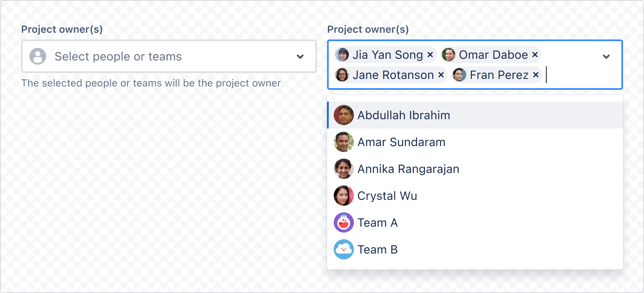Click the person placeholder icon in empty picker
The height and width of the screenshot is (293, 644).
click(x=37, y=56)
